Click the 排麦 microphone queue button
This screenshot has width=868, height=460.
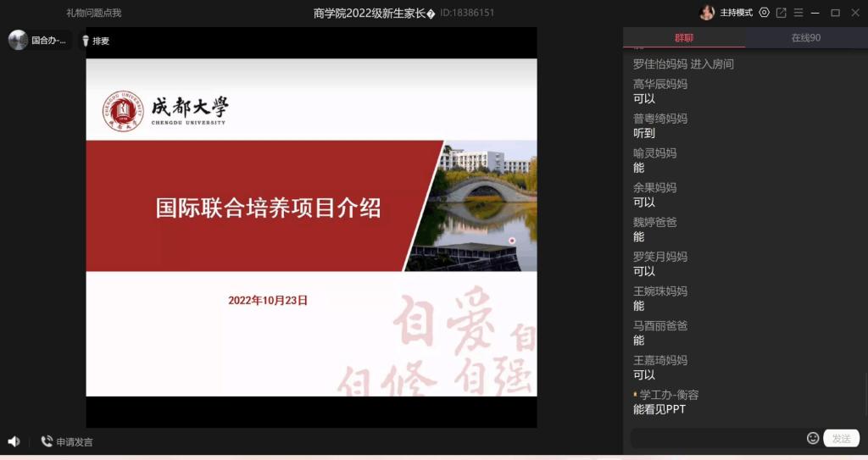pyautogui.click(x=96, y=41)
